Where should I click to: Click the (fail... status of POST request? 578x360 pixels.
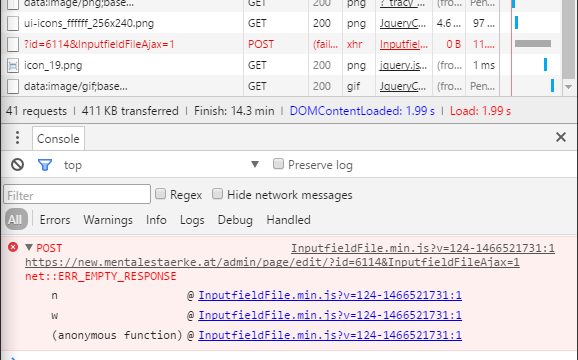(x=325, y=44)
